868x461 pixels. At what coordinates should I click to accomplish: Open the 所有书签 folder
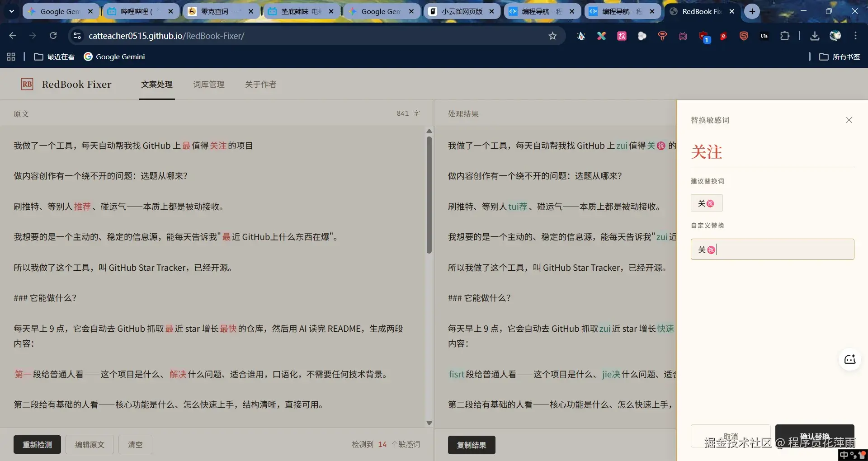(x=840, y=56)
